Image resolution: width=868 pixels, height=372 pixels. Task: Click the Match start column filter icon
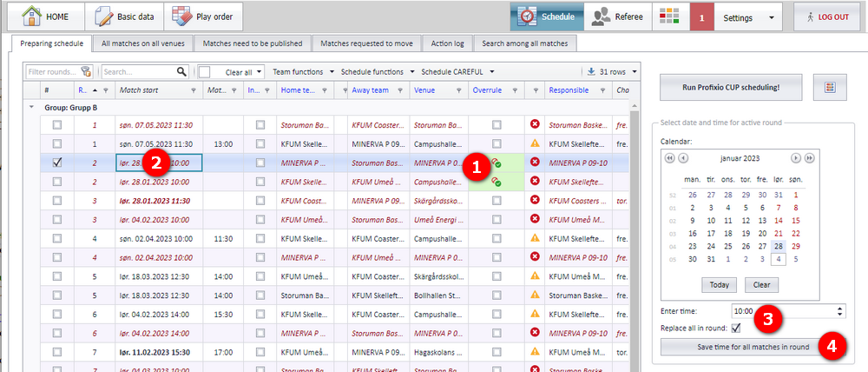pos(194,90)
